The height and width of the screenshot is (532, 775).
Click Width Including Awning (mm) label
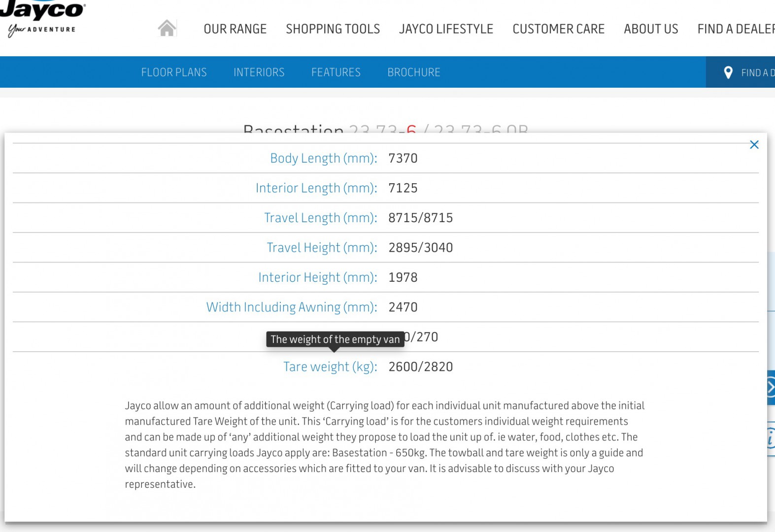click(x=291, y=307)
